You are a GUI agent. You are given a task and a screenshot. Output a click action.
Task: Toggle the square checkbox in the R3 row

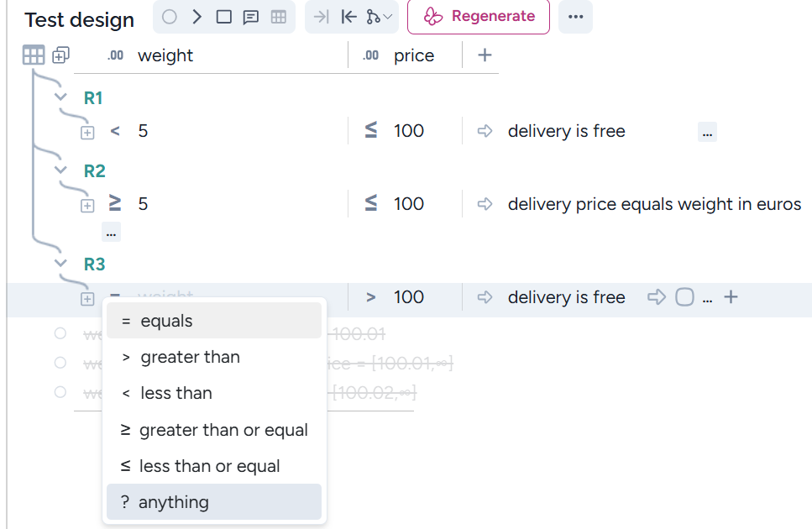point(685,297)
